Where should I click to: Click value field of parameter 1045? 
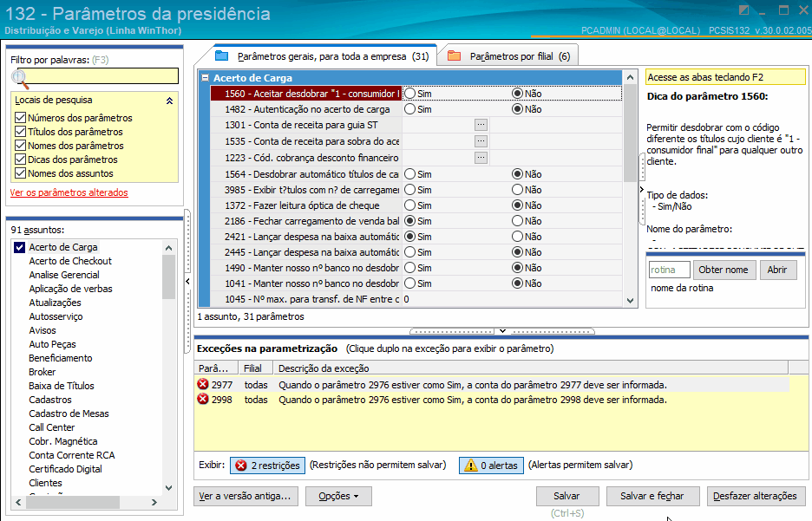512,299
